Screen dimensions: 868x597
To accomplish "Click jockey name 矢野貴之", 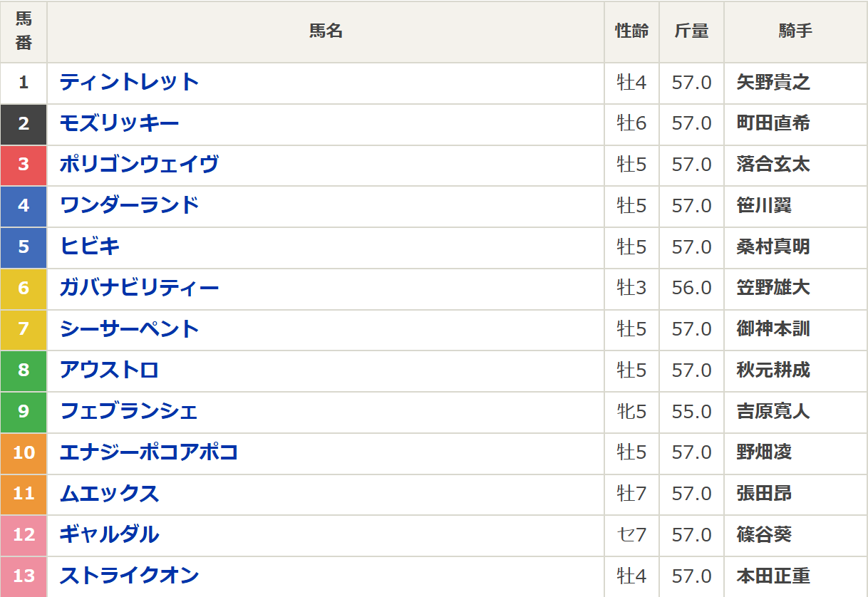I will [773, 83].
